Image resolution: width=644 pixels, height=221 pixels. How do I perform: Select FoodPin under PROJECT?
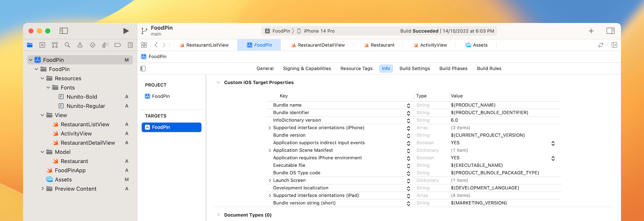(157, 96)
